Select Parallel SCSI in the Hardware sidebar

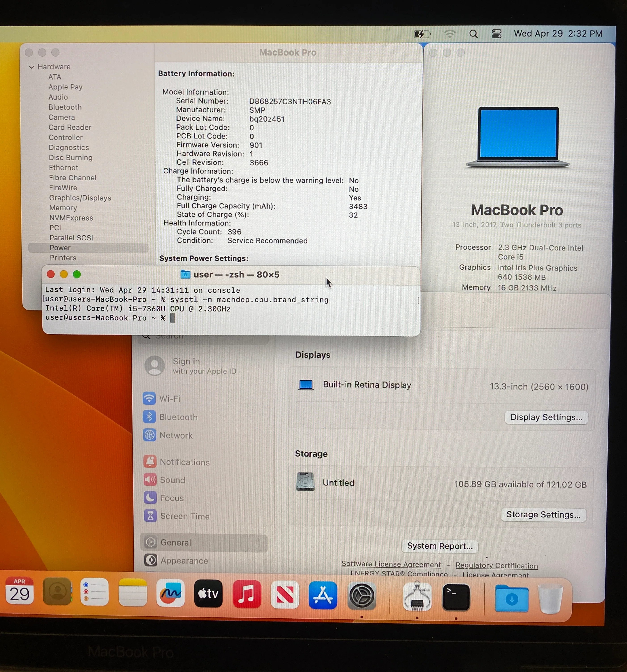(71, 238)
